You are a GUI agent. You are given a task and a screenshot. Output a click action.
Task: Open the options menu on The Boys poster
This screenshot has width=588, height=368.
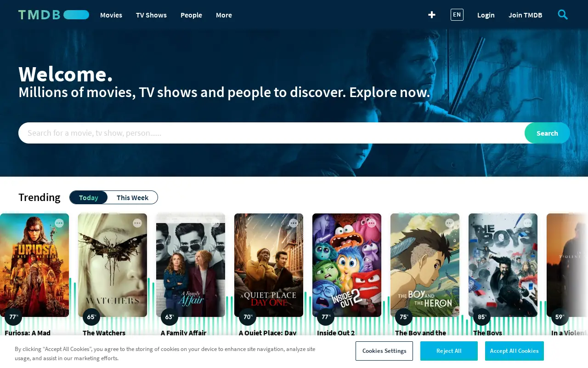point(528,223)
